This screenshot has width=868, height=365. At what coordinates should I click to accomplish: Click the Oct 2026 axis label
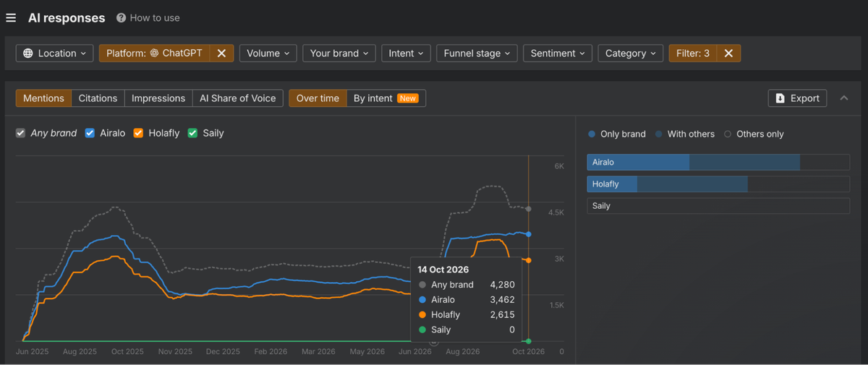click(x=528, y=352)
